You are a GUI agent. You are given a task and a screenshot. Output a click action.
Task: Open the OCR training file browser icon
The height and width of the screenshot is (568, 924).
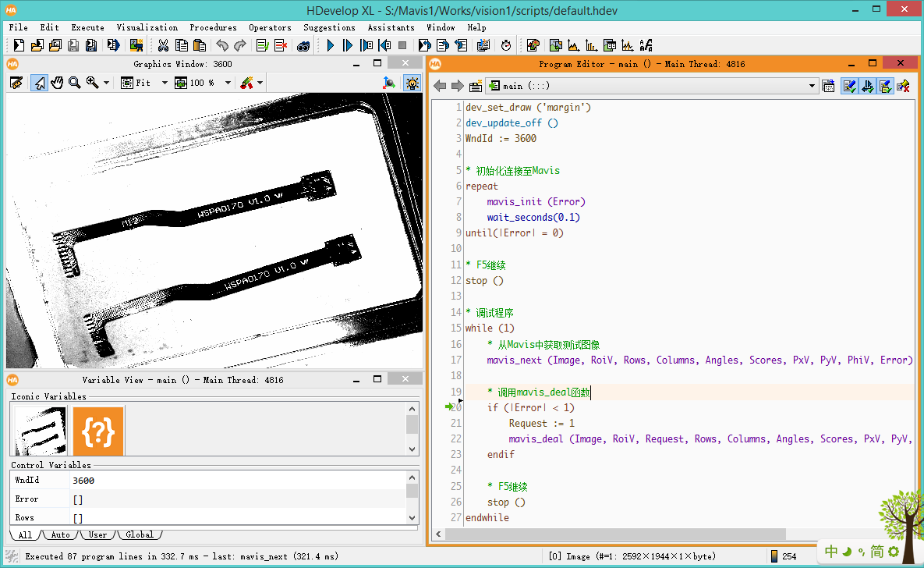[646, 45]
